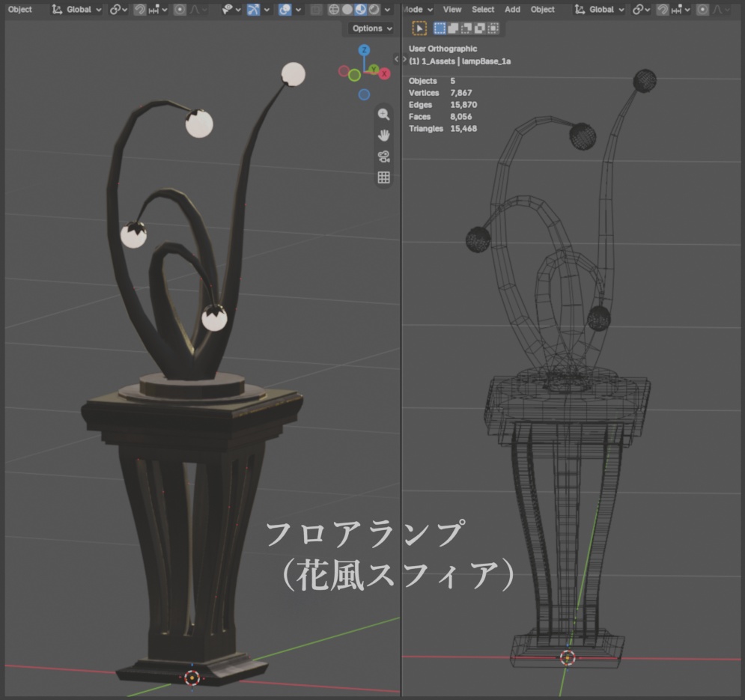Select topmost wireframe sphere in right viewport
Viewport: 745px width, 700px height.
click(x=645, y=80)
